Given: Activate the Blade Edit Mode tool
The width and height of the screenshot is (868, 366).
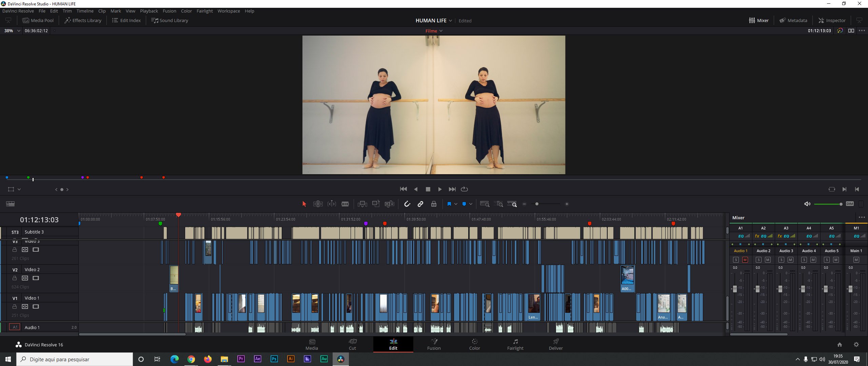Looking at the screenshot, I should pyautogui.click(x=345, y=204).
